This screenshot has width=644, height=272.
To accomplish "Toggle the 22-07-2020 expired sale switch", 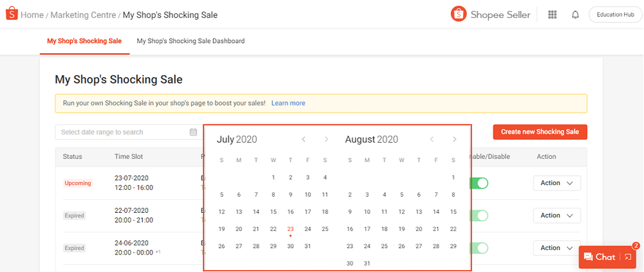I will tap(480, 215).
